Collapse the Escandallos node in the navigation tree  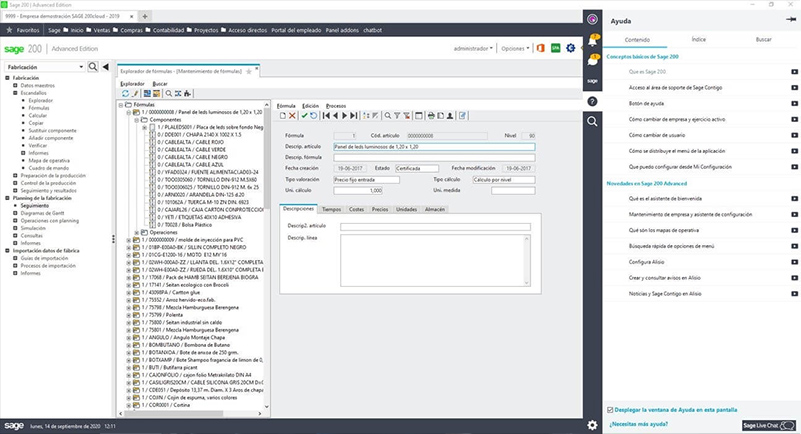pos(15,93)
